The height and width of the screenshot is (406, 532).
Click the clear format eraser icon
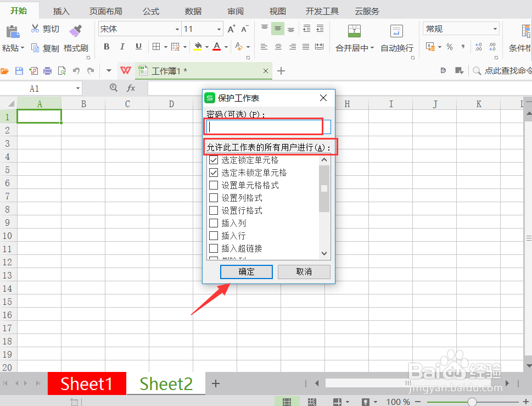click(239, 47)
